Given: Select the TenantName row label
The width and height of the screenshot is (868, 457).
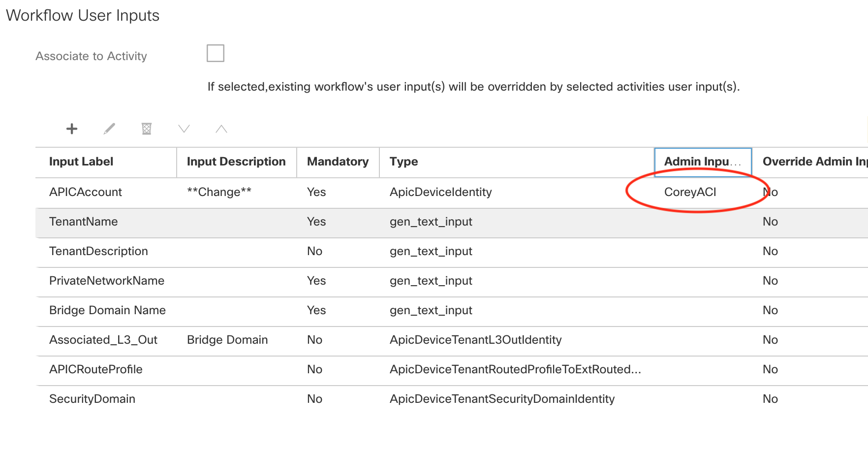Looking at the screenshot, I should click(84, 222).
